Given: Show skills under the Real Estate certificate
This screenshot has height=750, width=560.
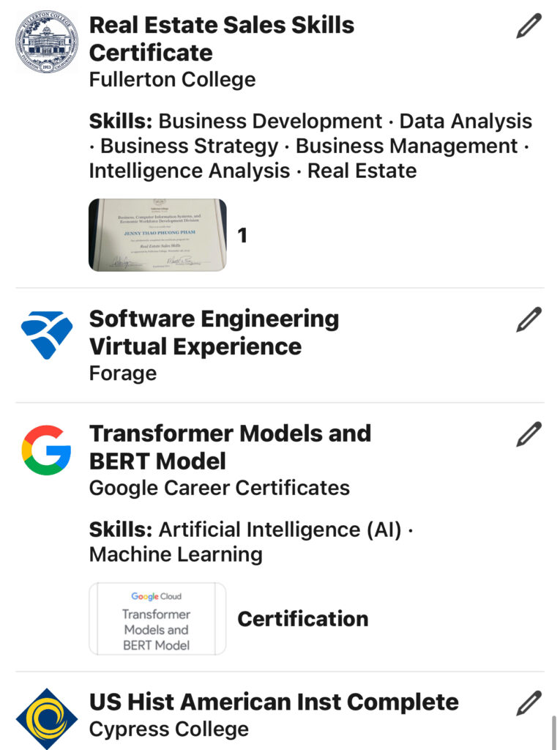Looking at the screenshot, I should click(x=310, y=146).
